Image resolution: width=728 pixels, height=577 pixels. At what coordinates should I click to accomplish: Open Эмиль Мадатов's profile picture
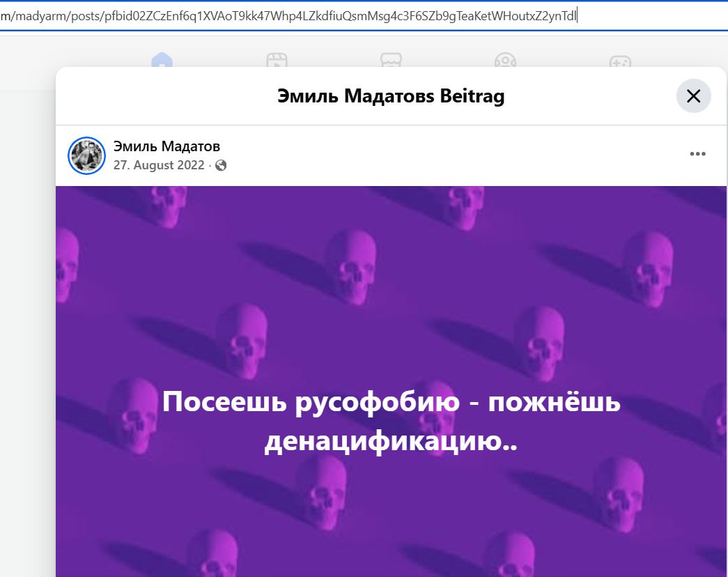pyautogui.click(x=87, y=155)
